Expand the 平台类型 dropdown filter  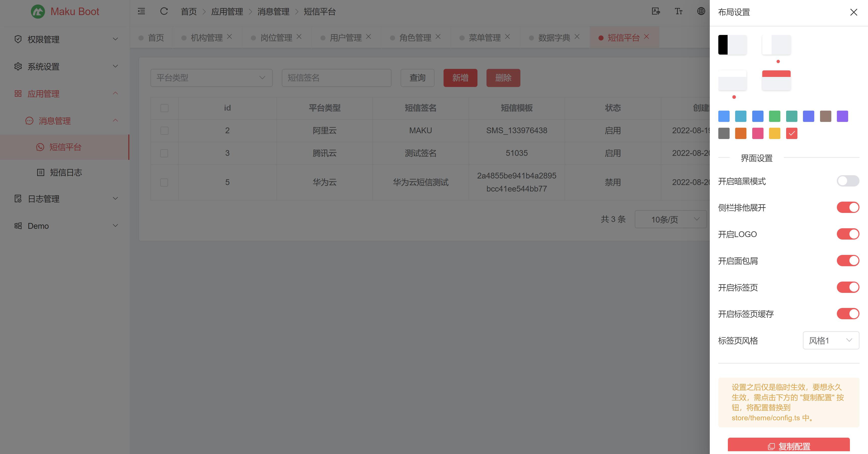click(211, 78)
